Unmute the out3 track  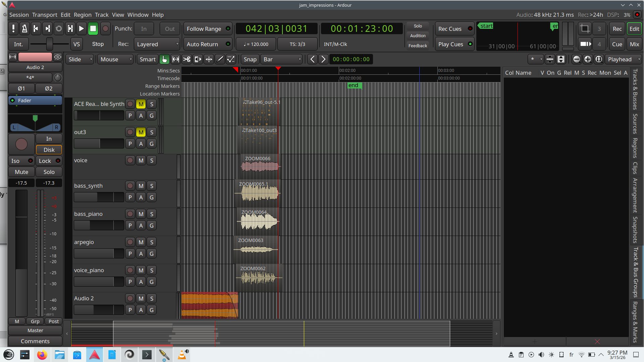coord(141,132)
